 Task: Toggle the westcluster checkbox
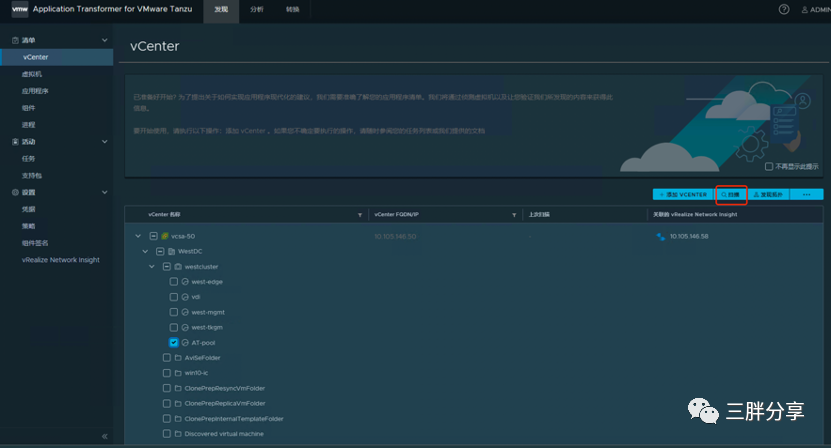(167, 266)
